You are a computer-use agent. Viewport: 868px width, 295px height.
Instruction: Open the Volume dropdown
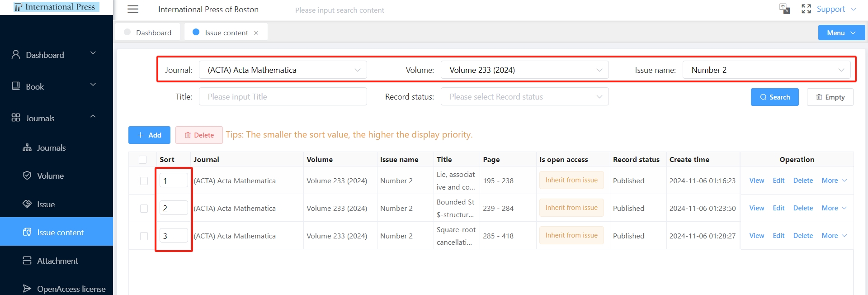tap(525, 70)
